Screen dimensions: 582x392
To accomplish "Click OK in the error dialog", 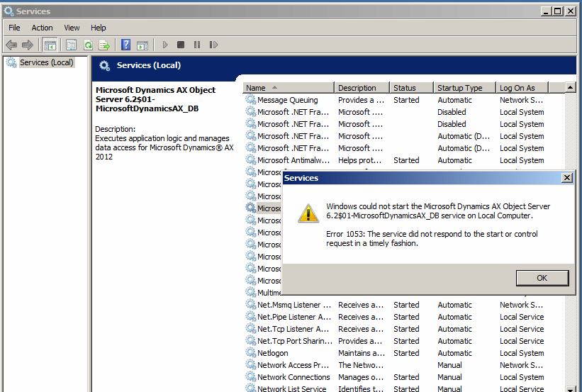I will tap(542, 278).
